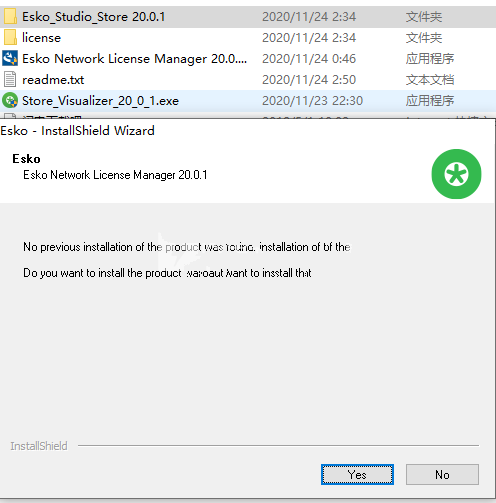Viewport: 496px width, 503px height.
Task: Click the readme.txt document icon
Action: [10, 79]
